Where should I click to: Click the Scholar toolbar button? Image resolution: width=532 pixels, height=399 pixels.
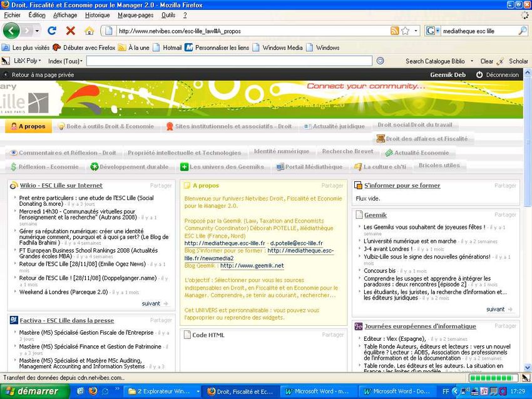tap(518, 61)
